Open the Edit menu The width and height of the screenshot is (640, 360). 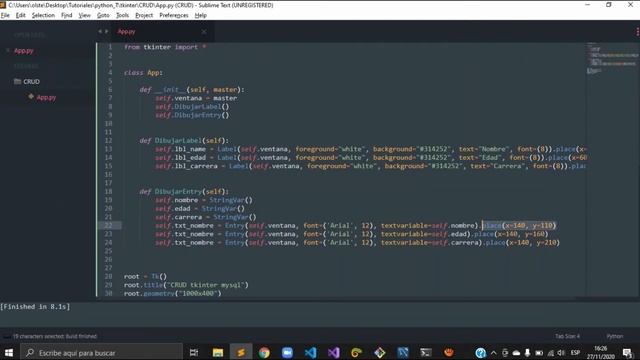coord(20,15)
